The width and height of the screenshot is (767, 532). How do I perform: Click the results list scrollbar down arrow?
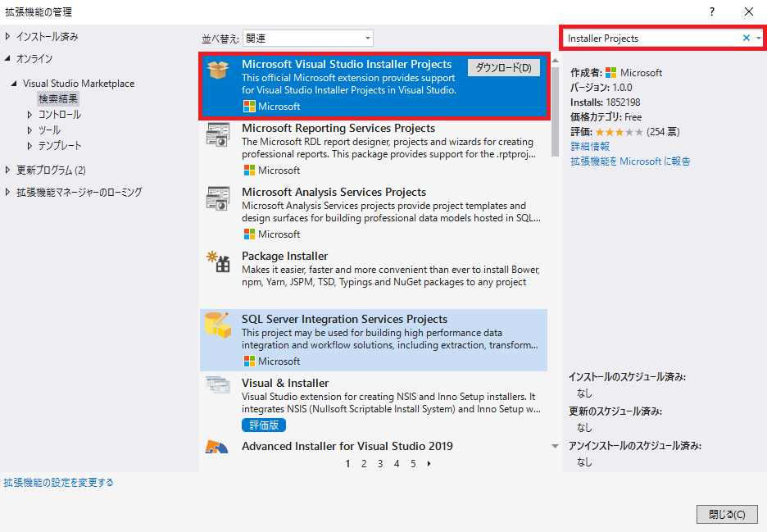(x=556, y=446)
